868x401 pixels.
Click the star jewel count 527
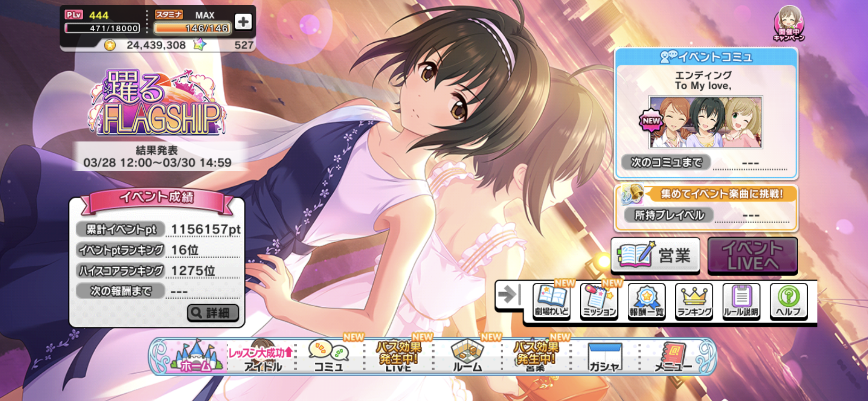pos(244,45)
